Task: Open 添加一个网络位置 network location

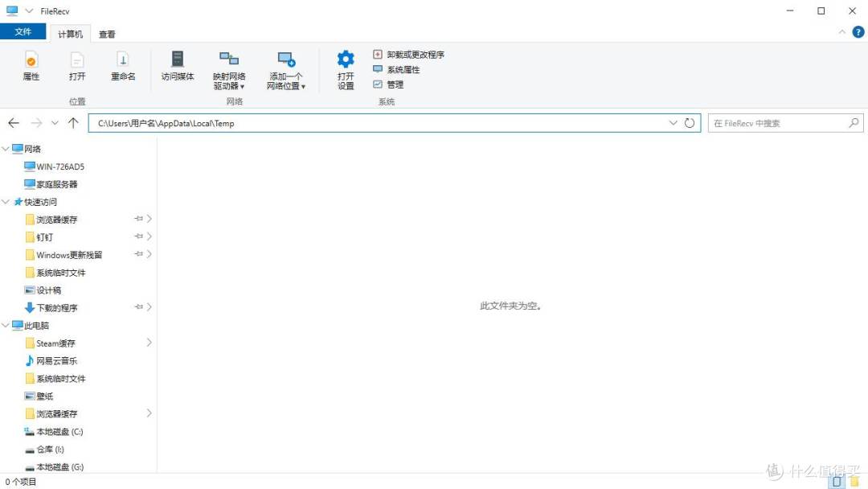Action: point(286,70)
